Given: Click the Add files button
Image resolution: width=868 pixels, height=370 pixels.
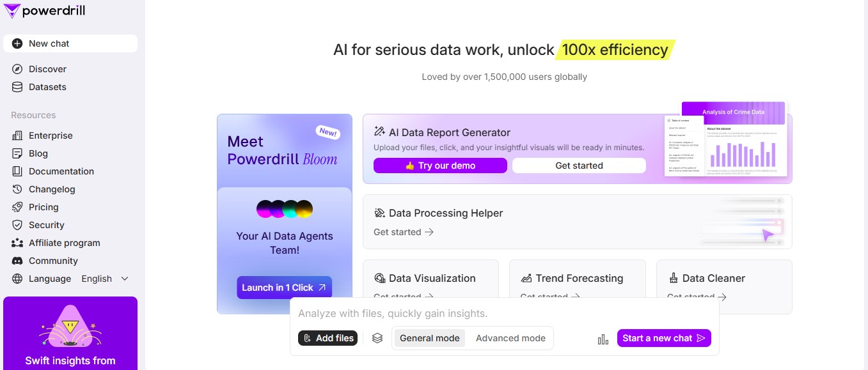Looking at the screenshot, I should 327,338.
